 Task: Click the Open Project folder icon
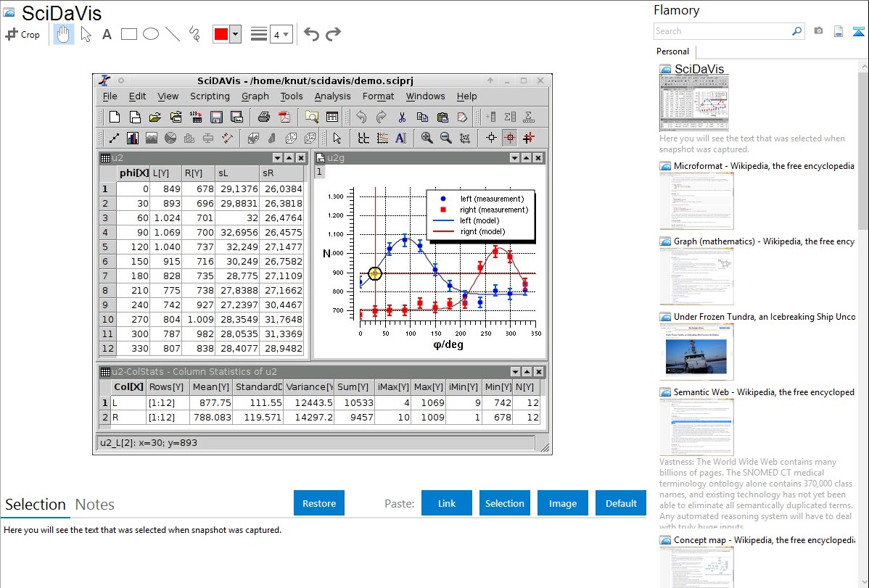pos(155,117)
